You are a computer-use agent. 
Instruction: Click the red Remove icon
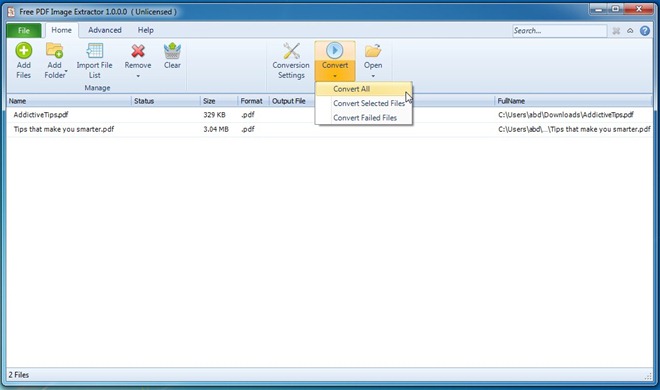(138, 51)
